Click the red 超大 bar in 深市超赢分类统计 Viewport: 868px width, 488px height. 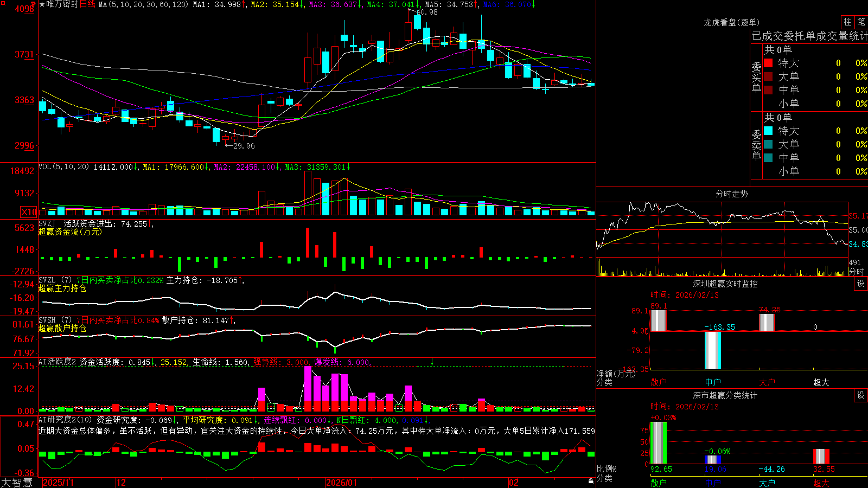pyautogui.click(x=821, y=457)
